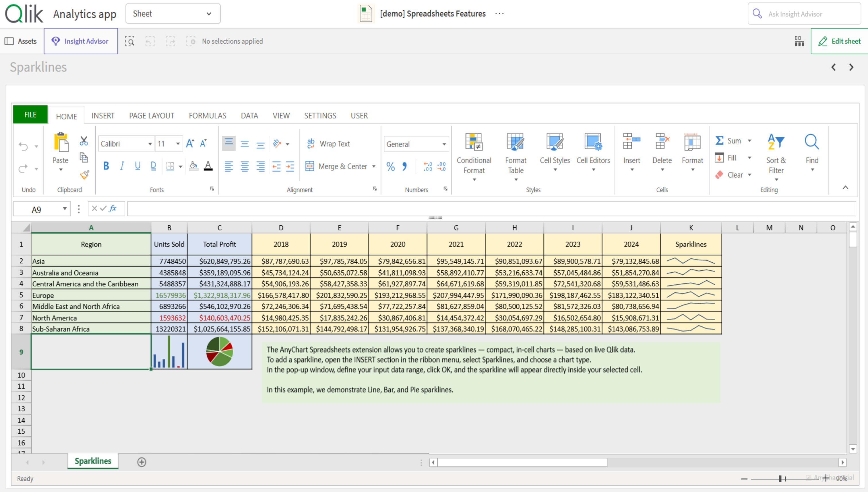Click the Redo arrow icon
The height and width of the screenshot is (492, 868).
point(23,168)
